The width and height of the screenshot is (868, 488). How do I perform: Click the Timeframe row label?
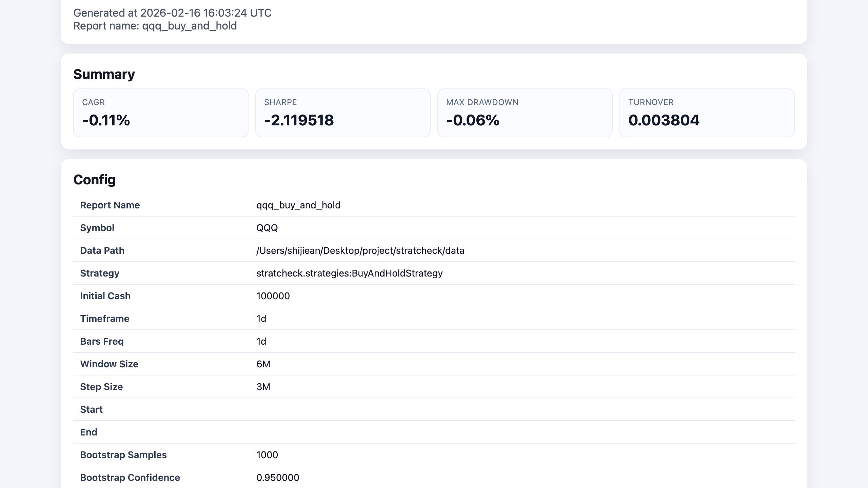pyautogui.click(x=105, y=319)
